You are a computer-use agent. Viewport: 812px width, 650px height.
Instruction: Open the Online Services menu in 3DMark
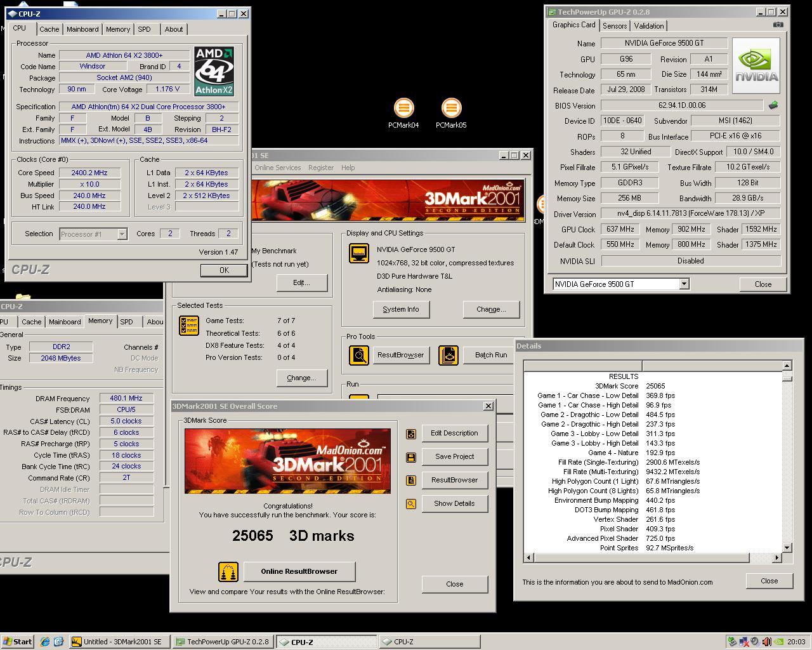coord(278,168)
